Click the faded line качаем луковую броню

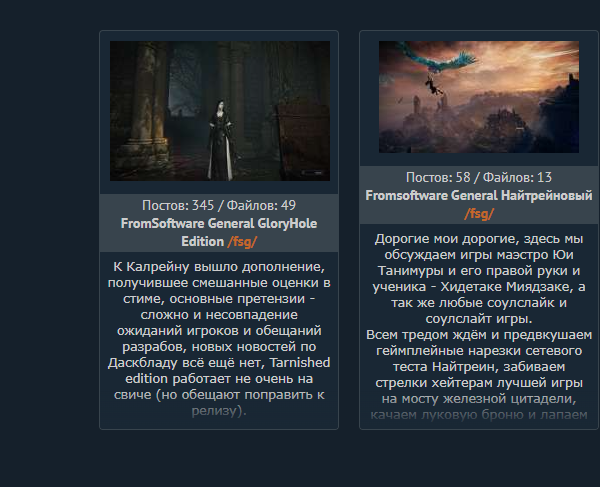[x=479, y=415]
